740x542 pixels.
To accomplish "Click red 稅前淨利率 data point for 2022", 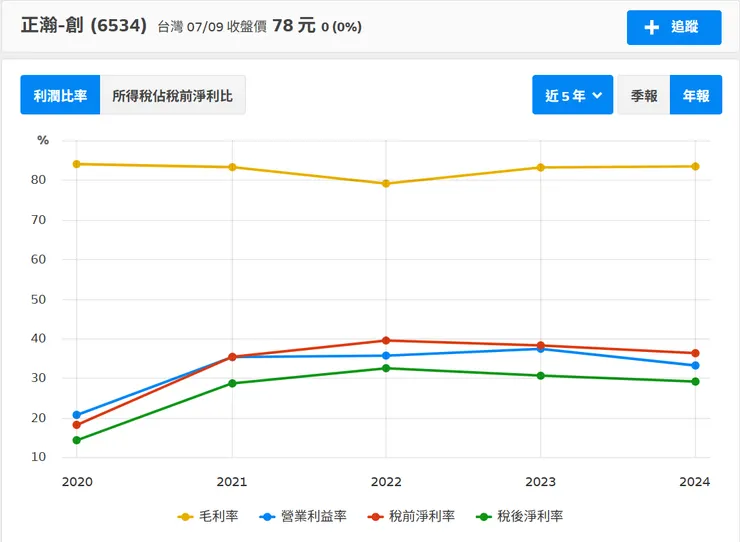I will pyautogui.click(x=386, y=341).
